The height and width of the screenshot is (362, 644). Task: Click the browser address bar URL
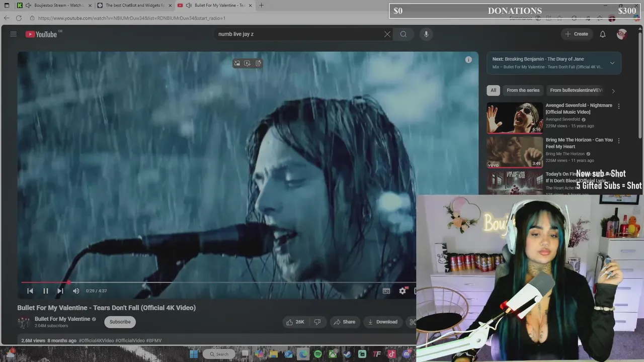[x=132, y=18]
